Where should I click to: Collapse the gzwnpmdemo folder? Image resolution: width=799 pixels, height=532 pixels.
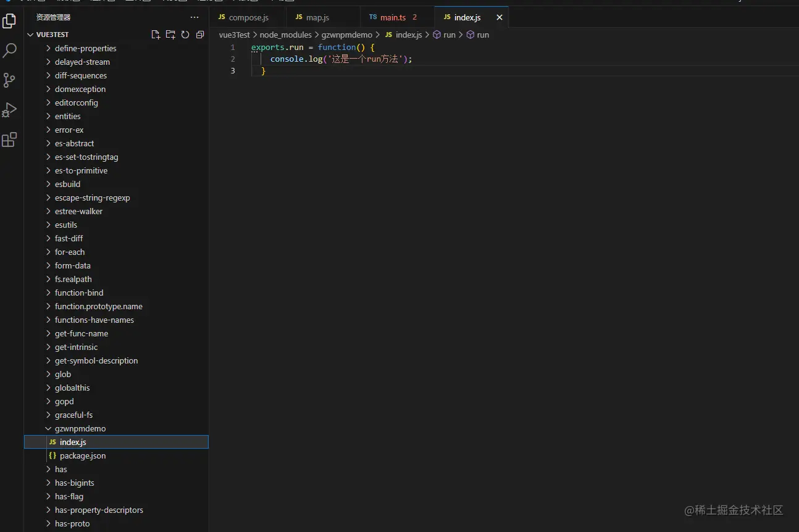tap(116, 428)
